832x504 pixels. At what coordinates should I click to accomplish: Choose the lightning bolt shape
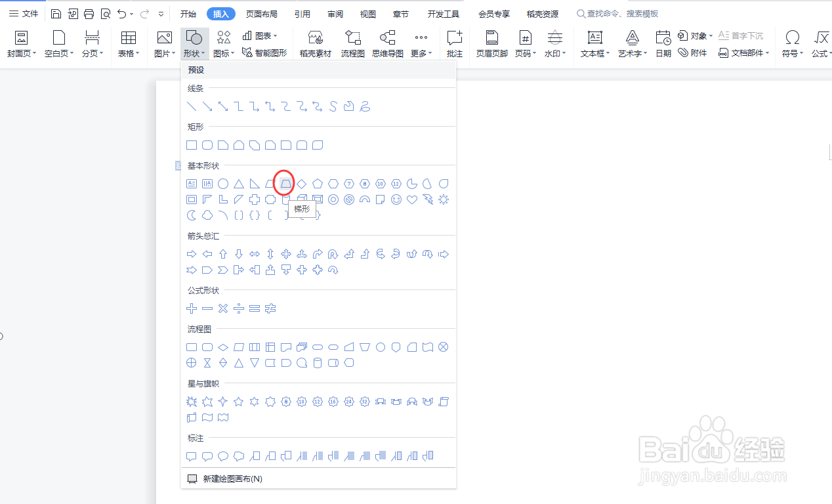tap(428, 199)
